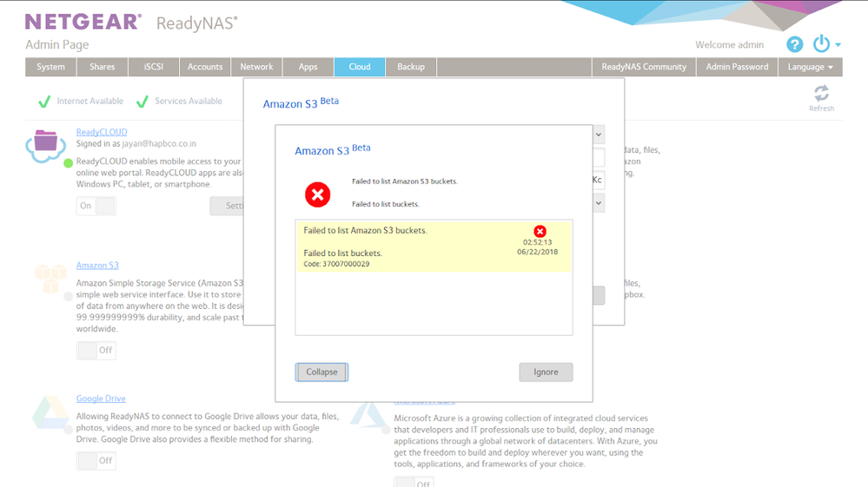Open the System tab

click(x=51, y=67)
